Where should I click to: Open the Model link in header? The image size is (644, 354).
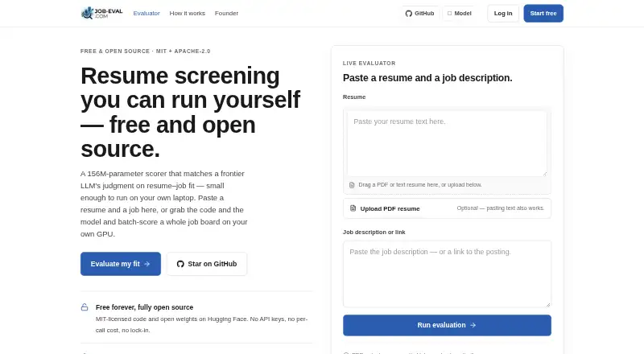pyautogui.click(x=459, y=13)
